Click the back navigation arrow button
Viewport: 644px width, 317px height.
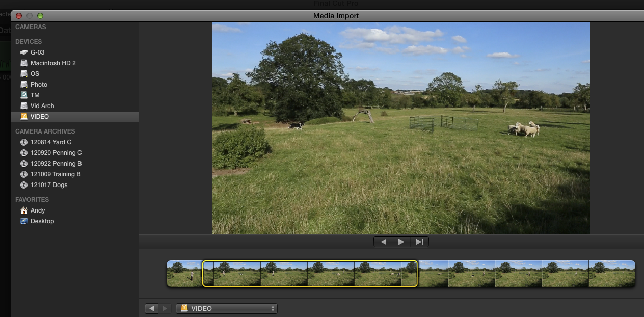[x=152, y=308]
